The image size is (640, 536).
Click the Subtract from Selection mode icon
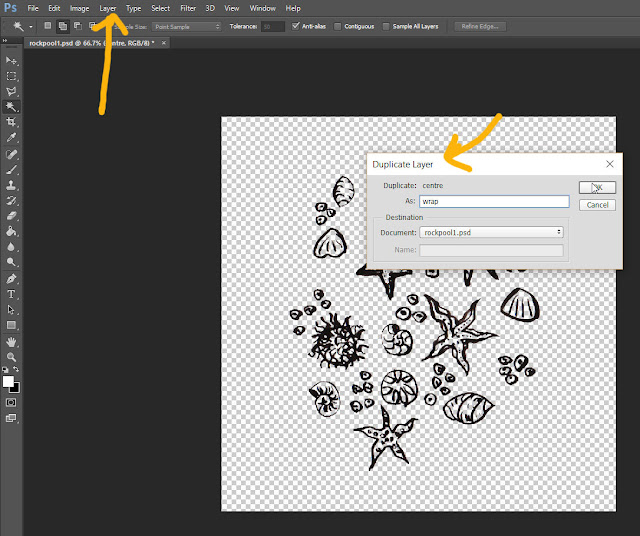[78, 26]
